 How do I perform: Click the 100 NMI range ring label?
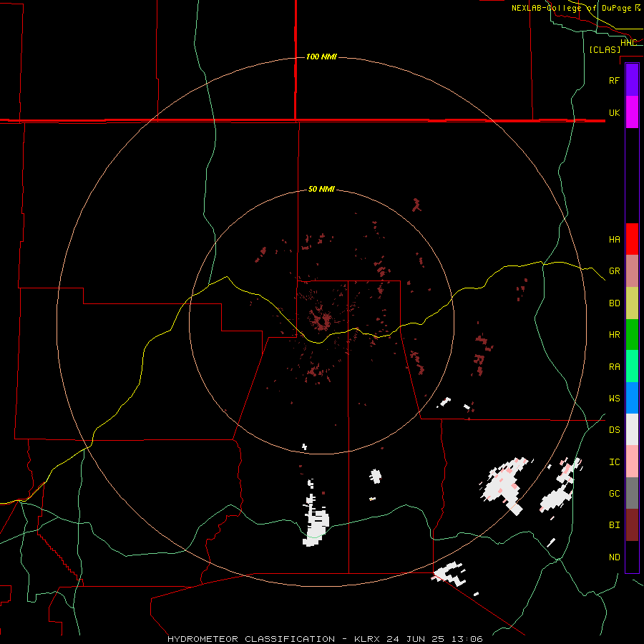(x=321, y=57)
